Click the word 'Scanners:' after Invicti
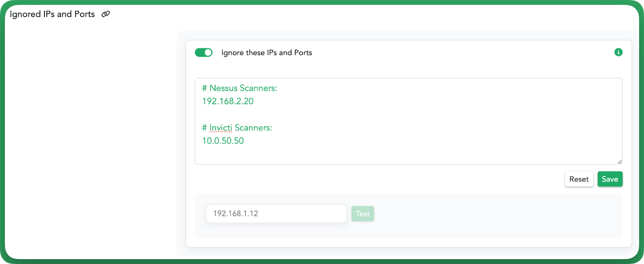The height and width of the screenshot is (264, 644). 253,128
